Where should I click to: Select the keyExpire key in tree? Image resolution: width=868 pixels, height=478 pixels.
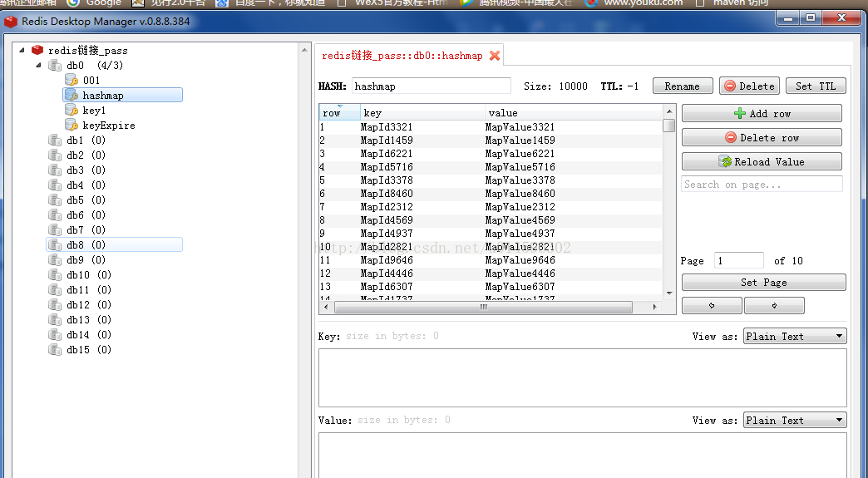(x=109, y=126)
